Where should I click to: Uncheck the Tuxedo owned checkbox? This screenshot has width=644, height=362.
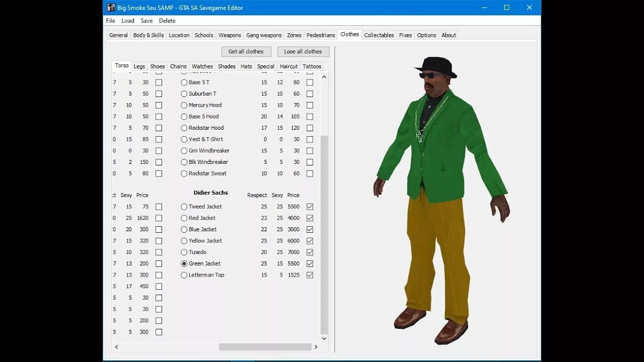click(x=310, y=252)
